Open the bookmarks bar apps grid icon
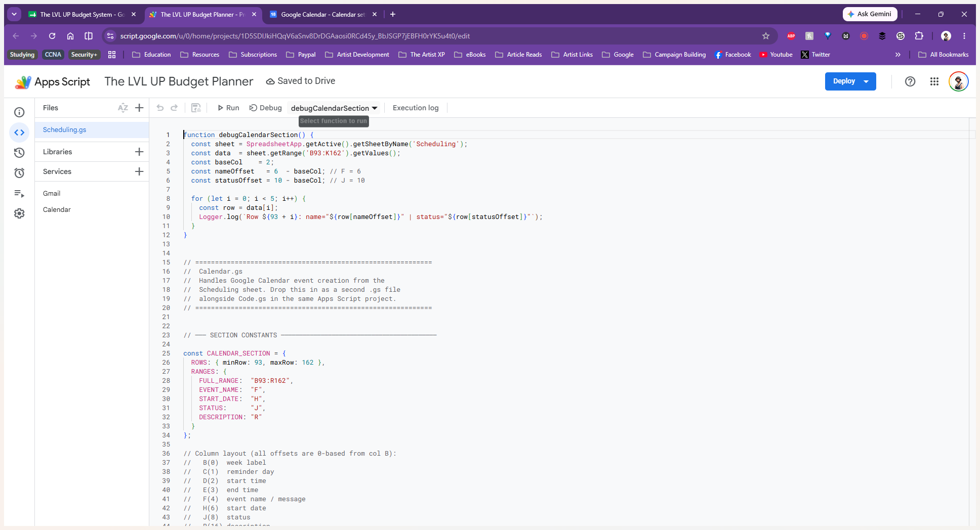The width and height of the screenshot is (980, 530). tap(112, 55)
